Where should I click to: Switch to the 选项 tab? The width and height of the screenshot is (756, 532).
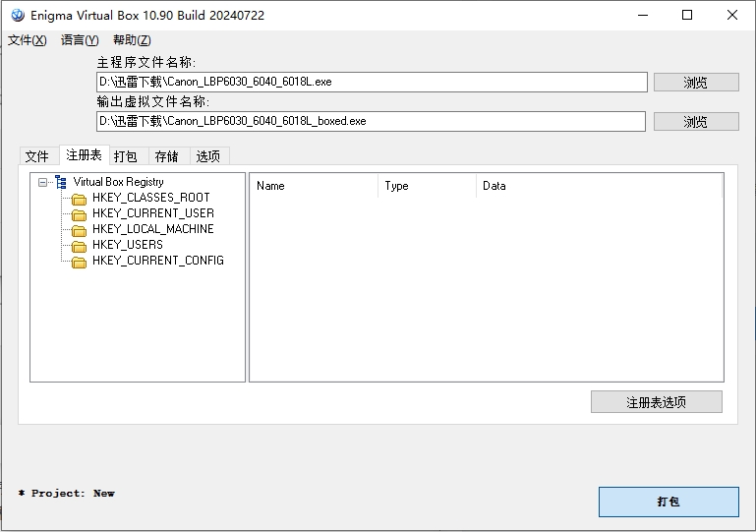coord(208,156)
